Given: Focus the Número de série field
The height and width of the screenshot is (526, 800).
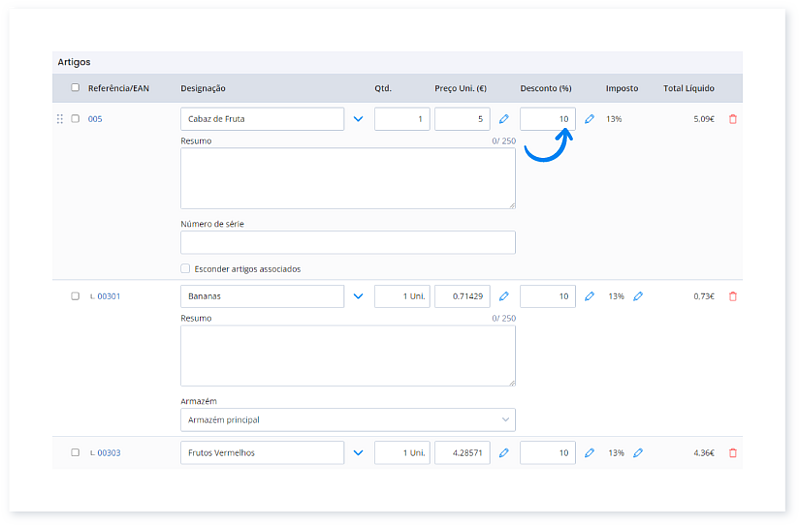Looking at the screenshot, I should pyautogui.click(x=347, y=243).
